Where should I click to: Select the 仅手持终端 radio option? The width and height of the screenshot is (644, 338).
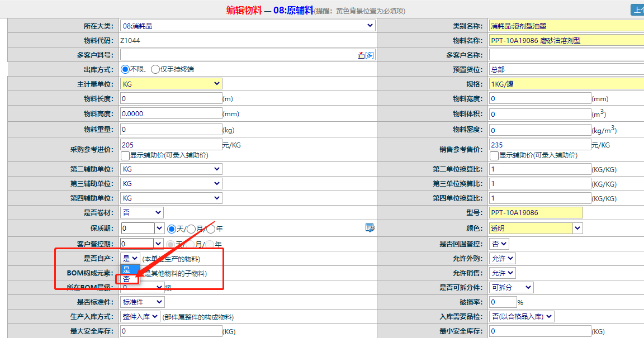tap(155, 69)
